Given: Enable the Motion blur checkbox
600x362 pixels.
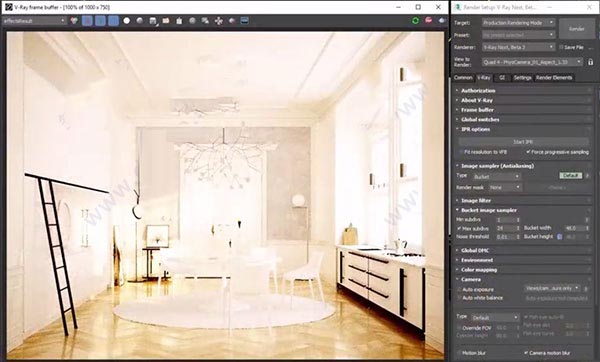Looking at the screenshot, I should coord(459,353).
